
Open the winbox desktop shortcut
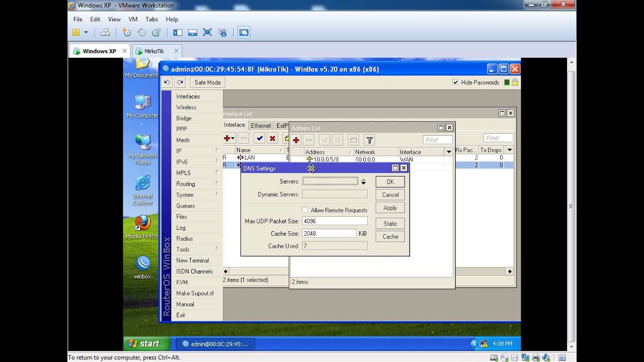[x=142, y=267]
